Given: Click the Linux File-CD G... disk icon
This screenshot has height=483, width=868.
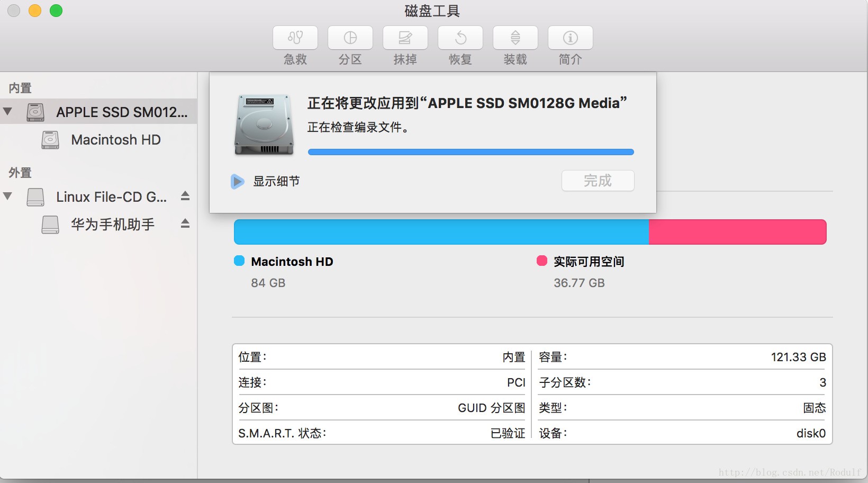Looking at the screenshot, I should tap(35, 197).
